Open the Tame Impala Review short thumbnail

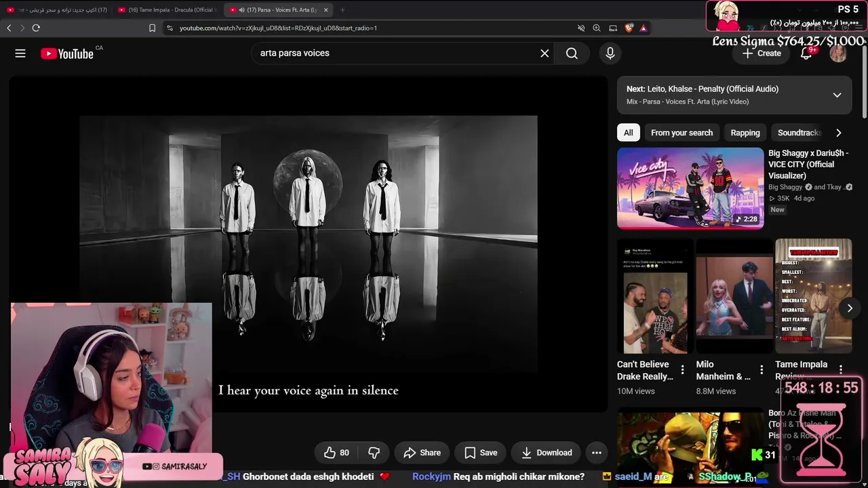(814, 296)
